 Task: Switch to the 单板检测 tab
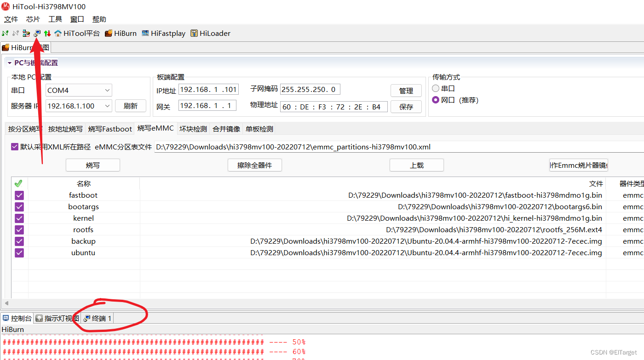pyautogui.click(x=259, y=129)
